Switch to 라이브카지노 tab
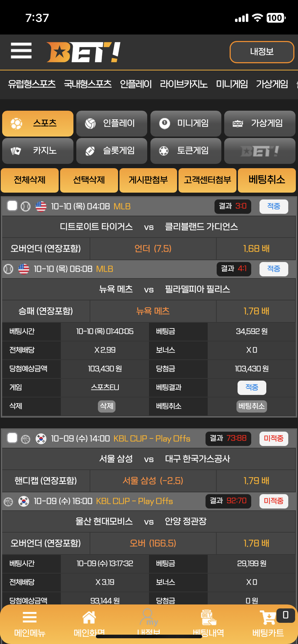 184,84
